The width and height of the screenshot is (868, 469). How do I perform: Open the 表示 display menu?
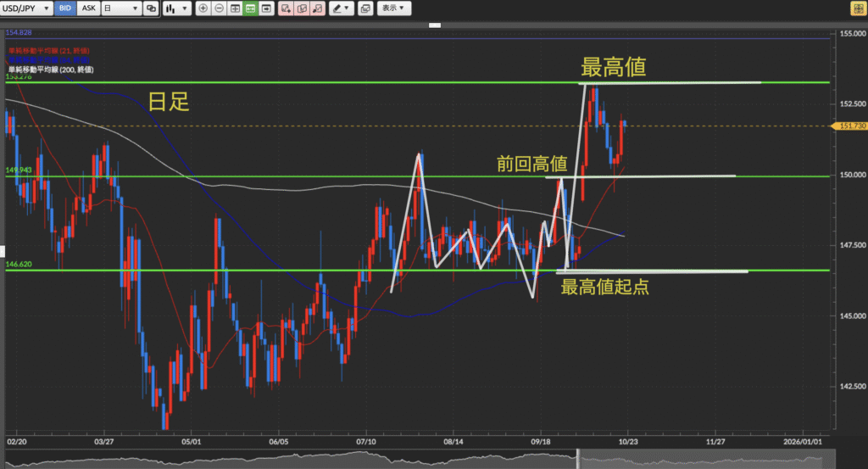coord(393,8)
